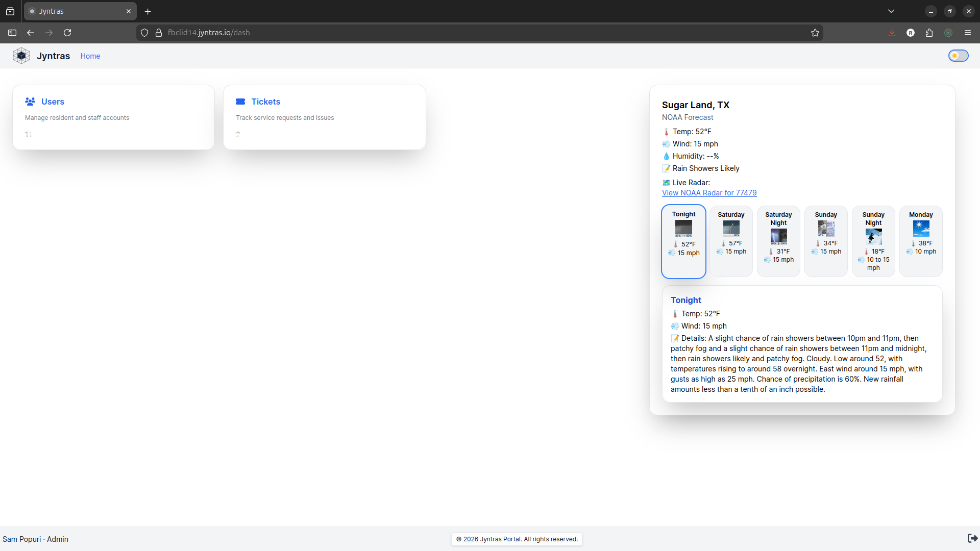Open the Tickets card
This screenshot has height=551, width=980.
(x=324, y=117)
